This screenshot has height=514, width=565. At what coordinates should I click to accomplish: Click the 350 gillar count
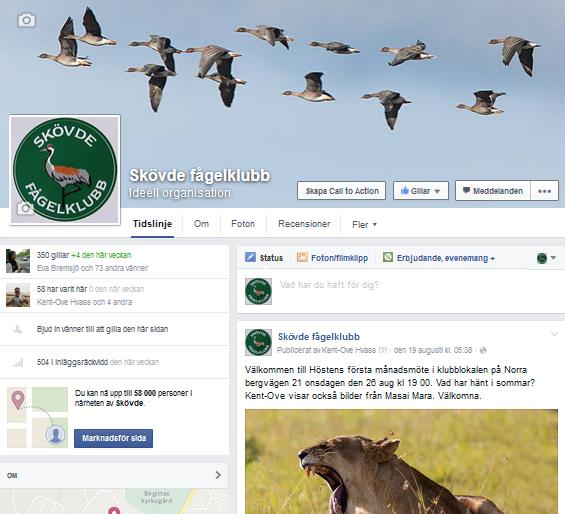pos(53,255)
